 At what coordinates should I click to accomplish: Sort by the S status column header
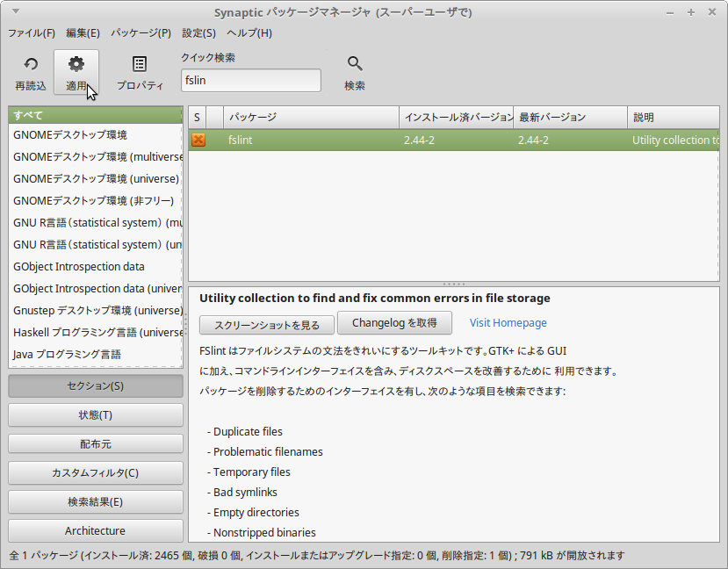[197, 117]
